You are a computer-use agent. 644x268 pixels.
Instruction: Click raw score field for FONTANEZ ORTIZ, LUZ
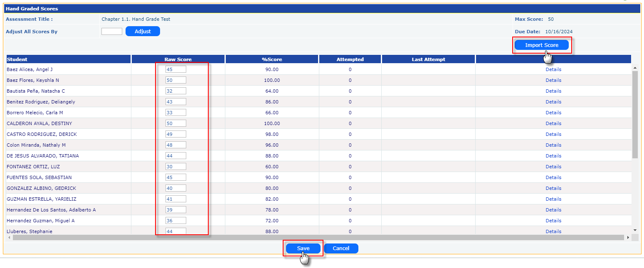(175, 167)
